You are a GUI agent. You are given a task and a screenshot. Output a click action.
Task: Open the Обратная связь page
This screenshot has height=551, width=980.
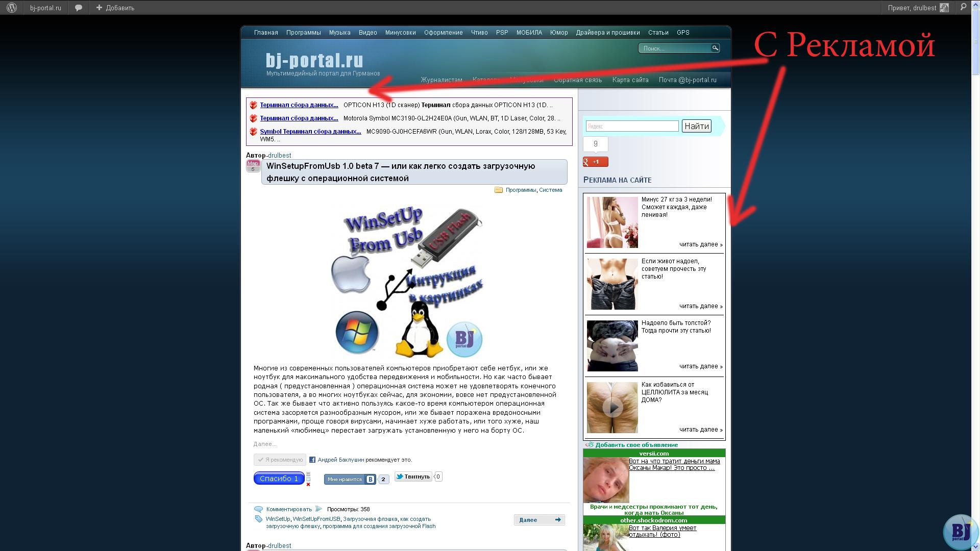pos(578,80)
